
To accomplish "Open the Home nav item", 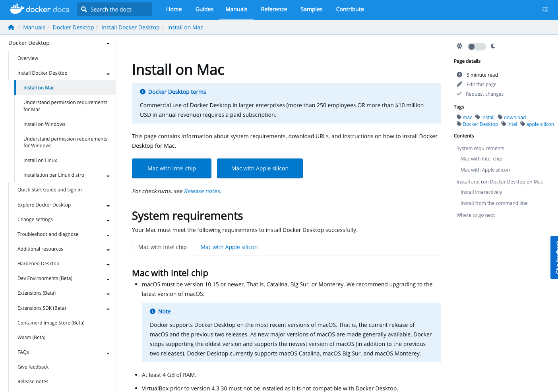I will [174, 9].
